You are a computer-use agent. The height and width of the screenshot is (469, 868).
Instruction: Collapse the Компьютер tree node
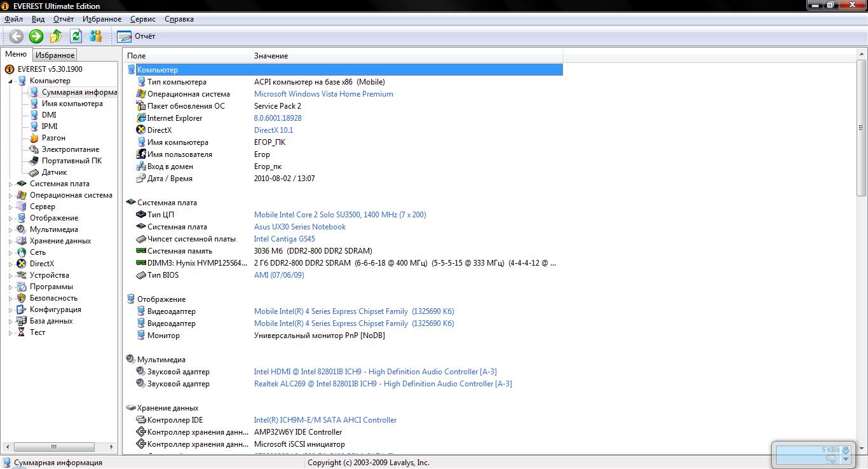pos(10,81)
